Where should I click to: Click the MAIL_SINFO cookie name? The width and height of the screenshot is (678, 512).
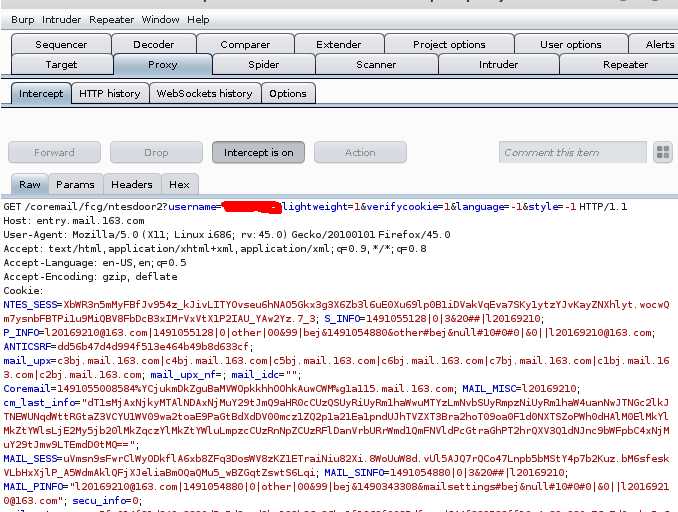354,473
